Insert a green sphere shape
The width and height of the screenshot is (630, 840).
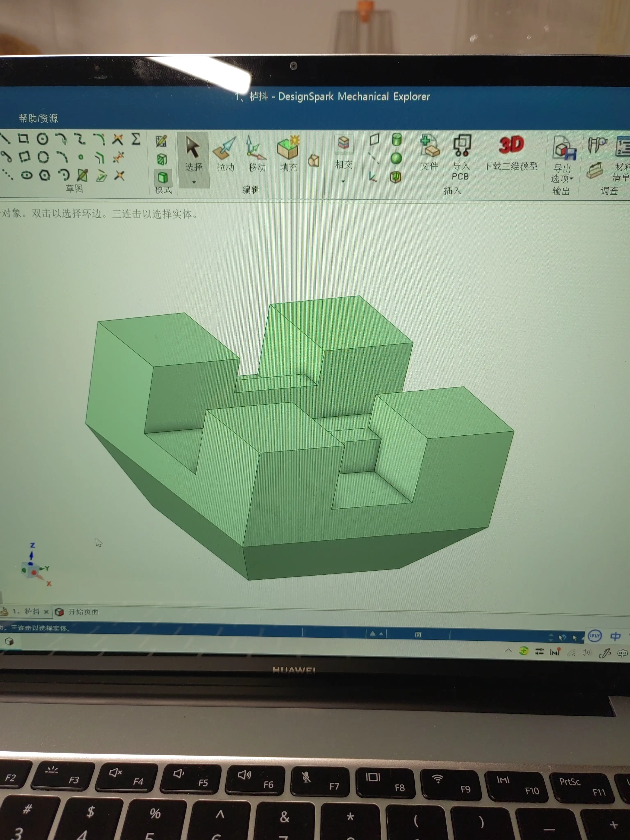396,158
